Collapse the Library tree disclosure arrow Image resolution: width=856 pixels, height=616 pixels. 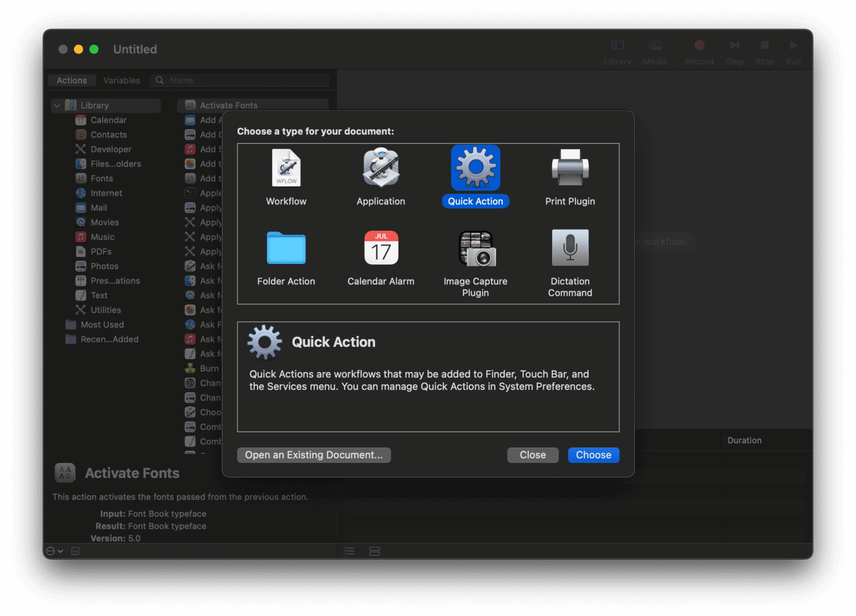click(57, 105)
